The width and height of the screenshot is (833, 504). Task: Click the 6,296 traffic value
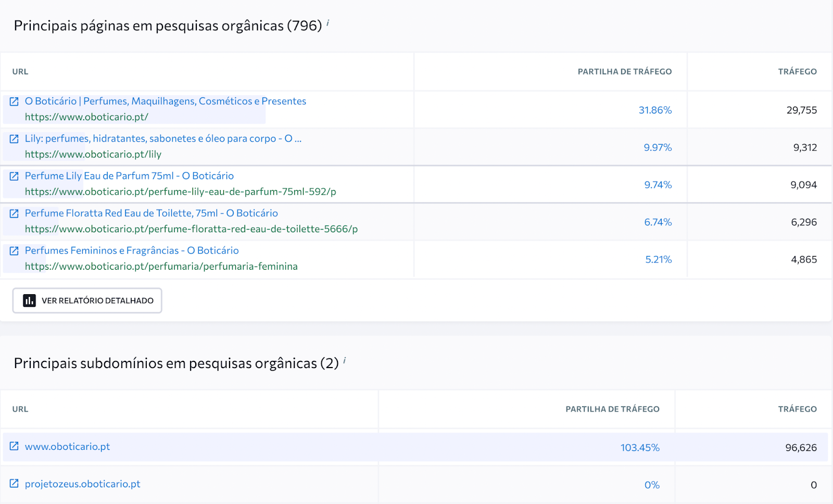[x=804, y=222]
